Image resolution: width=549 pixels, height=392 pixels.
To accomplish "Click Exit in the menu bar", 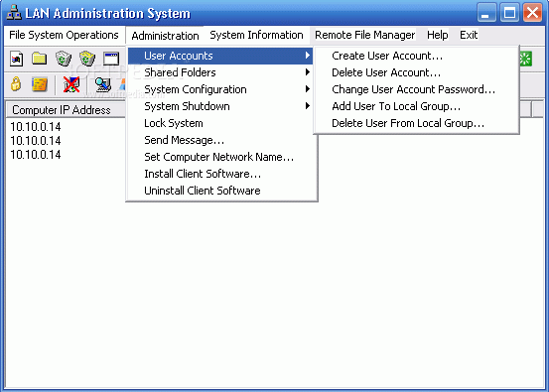I will pos(469,35).
